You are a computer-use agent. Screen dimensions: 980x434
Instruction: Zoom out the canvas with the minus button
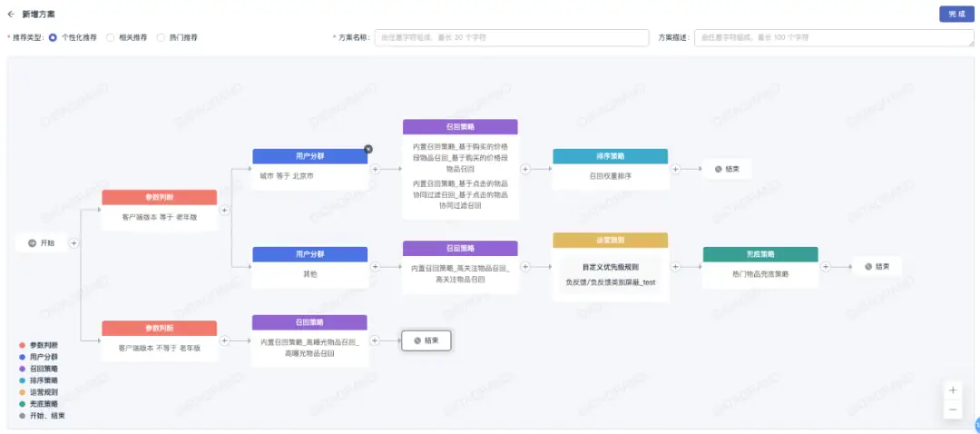pyautogui.click(x=953, y=410)
